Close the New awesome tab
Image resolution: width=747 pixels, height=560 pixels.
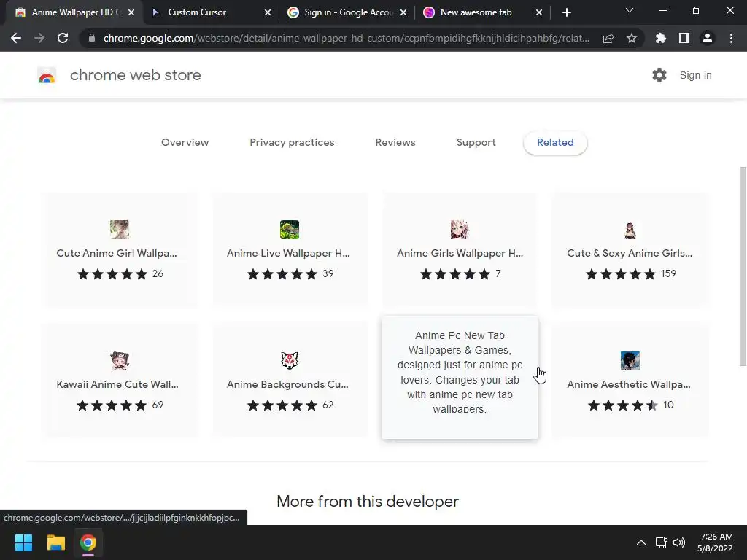pyautogui.click(x=539, y=13)
